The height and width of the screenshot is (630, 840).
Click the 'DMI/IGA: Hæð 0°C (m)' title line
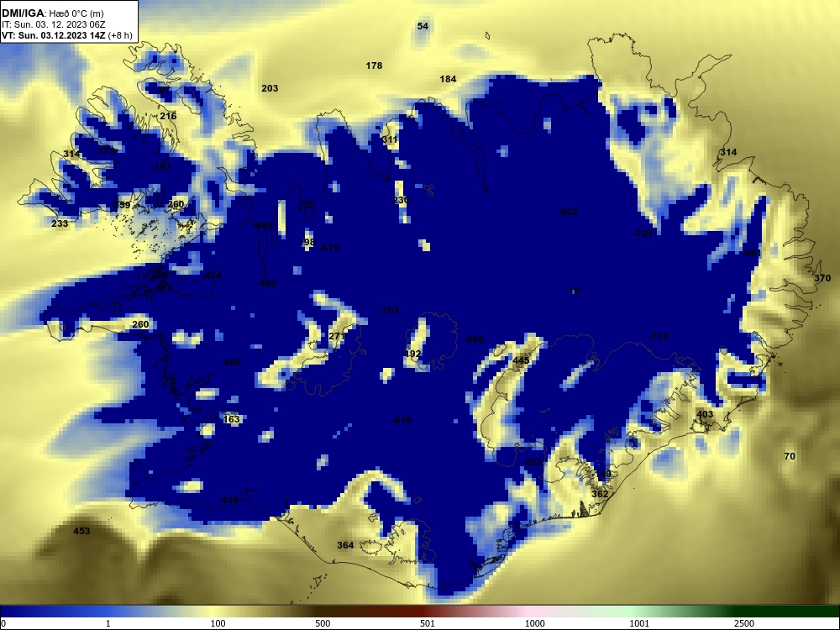tap(52, 13)
